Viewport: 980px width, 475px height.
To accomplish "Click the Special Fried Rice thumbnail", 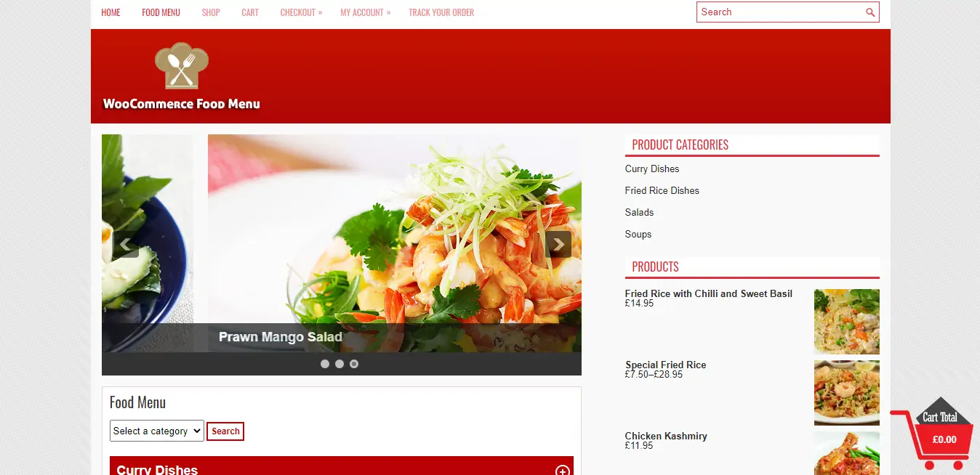I will (x=847, y=393).
